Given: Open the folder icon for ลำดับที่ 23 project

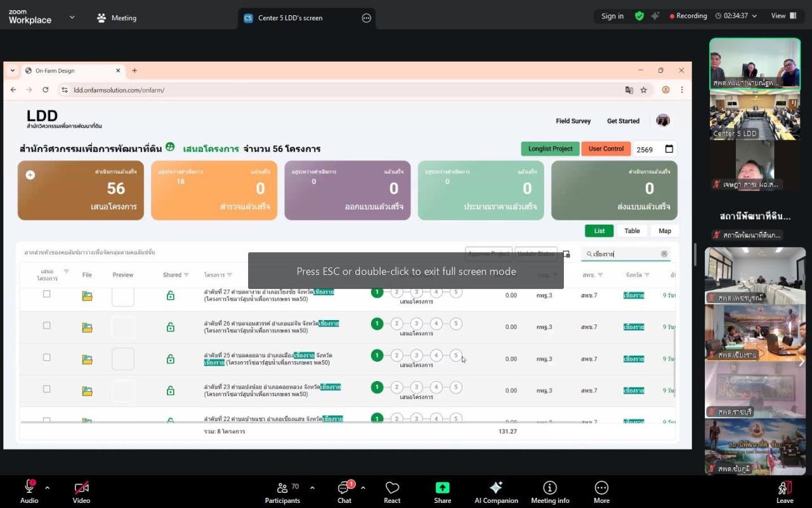Looking at the screenshot, I should coord(87,391).
